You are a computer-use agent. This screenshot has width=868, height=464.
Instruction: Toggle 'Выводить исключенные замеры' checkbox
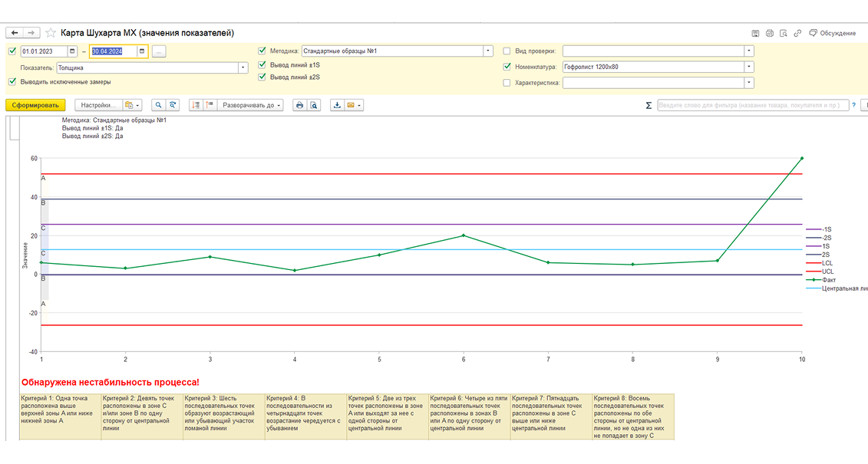tap(12, 81)
